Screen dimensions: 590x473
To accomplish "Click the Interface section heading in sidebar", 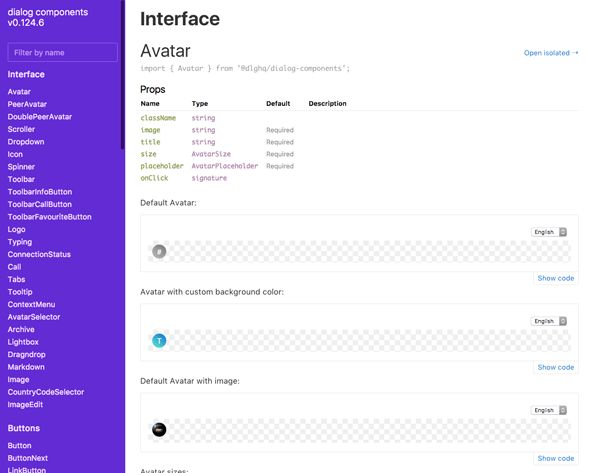I will [x=26, y=75].
